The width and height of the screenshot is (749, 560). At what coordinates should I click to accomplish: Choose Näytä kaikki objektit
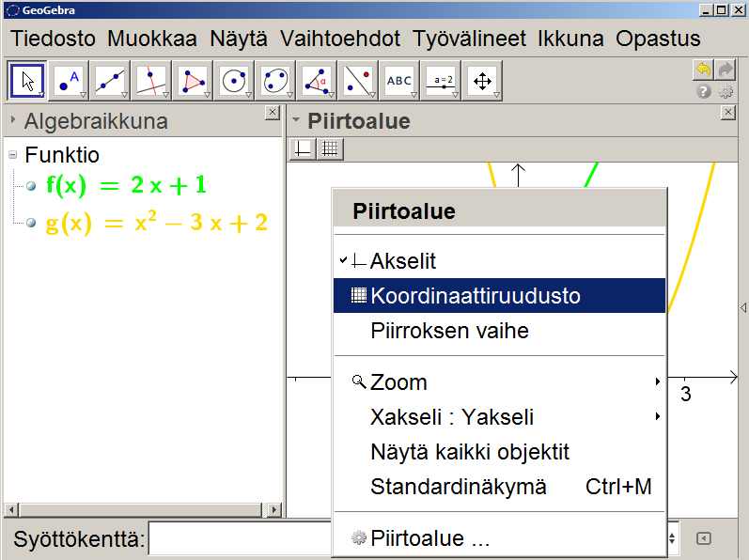499,452
